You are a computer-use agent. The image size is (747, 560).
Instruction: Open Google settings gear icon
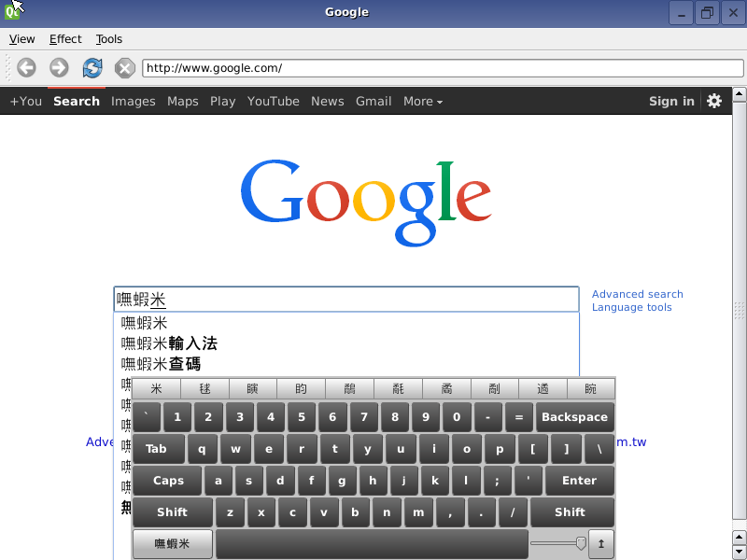tap(714, 101)
